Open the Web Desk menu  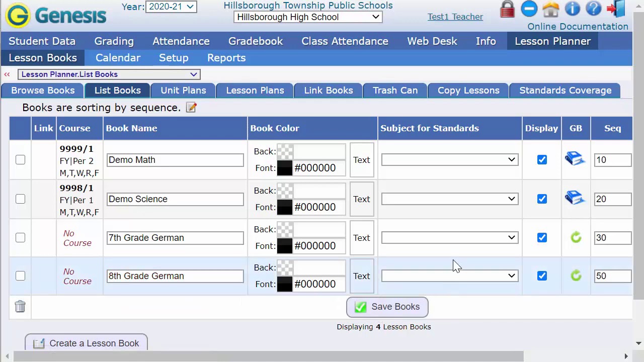point(432,41)
